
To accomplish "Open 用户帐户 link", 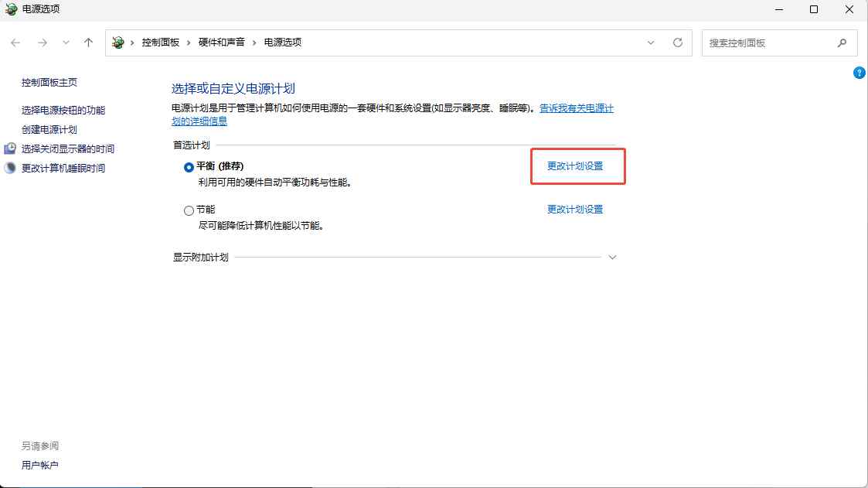I will 40,466.
